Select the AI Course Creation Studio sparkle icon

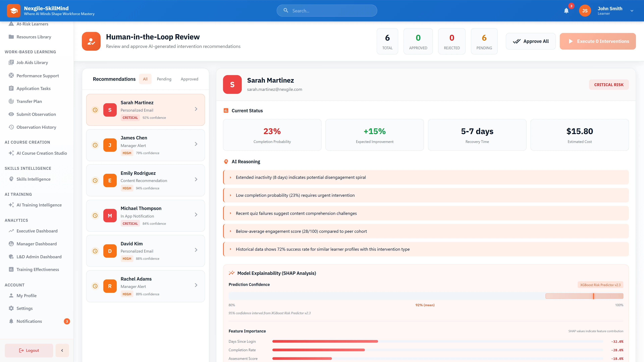(x=11, y=153)
